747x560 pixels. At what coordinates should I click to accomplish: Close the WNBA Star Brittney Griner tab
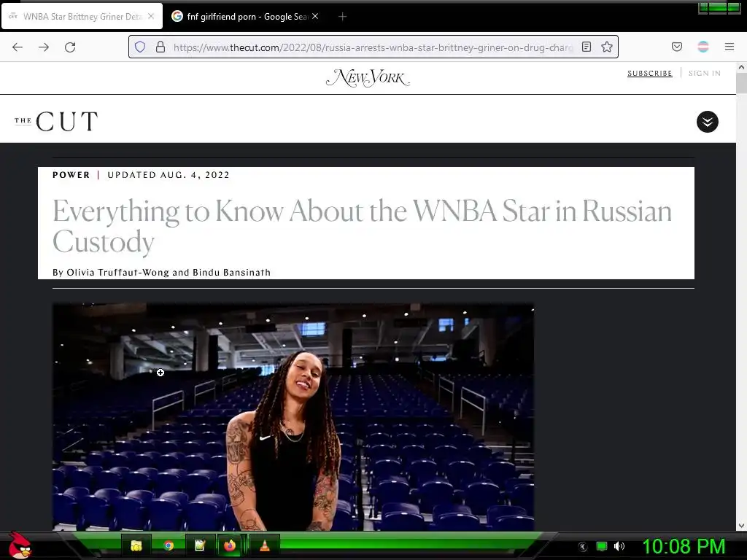coord(151,16)
